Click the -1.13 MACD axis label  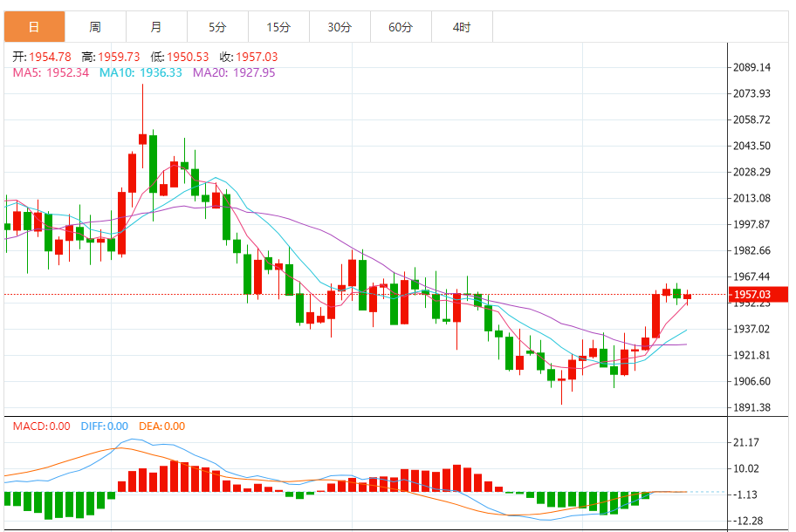coord(745,494)
